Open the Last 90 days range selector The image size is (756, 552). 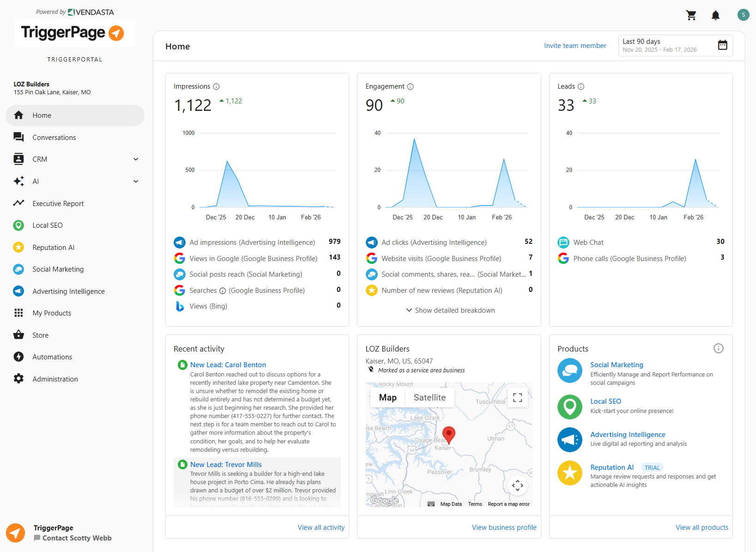(x=675, y=45)
